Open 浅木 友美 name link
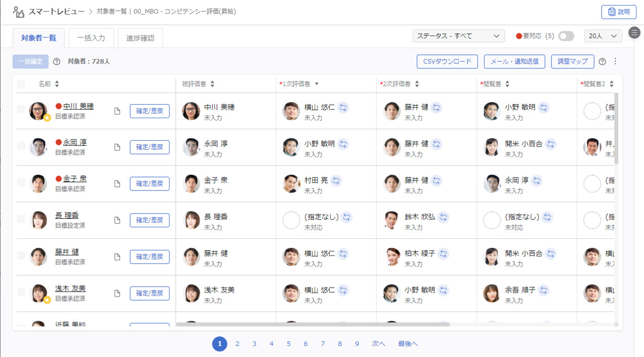 point(70,289)
